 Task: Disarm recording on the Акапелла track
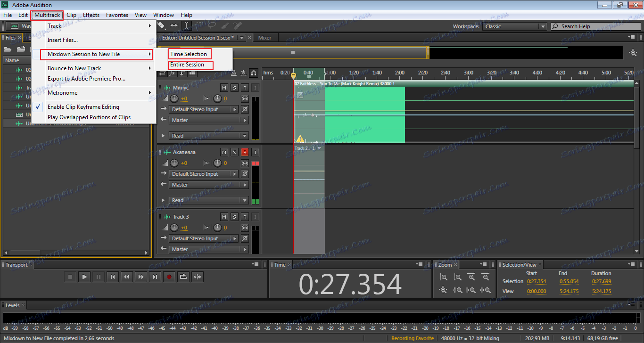[245, 152]
